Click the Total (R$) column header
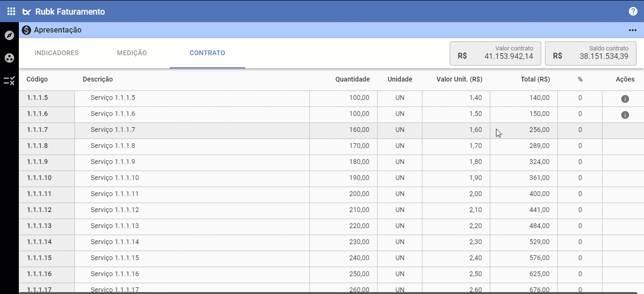 pos(535,79)
